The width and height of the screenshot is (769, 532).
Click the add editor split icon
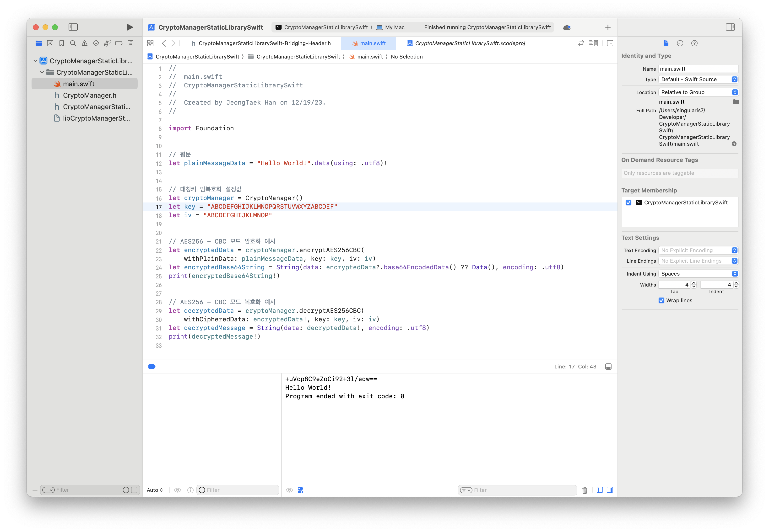610,43
